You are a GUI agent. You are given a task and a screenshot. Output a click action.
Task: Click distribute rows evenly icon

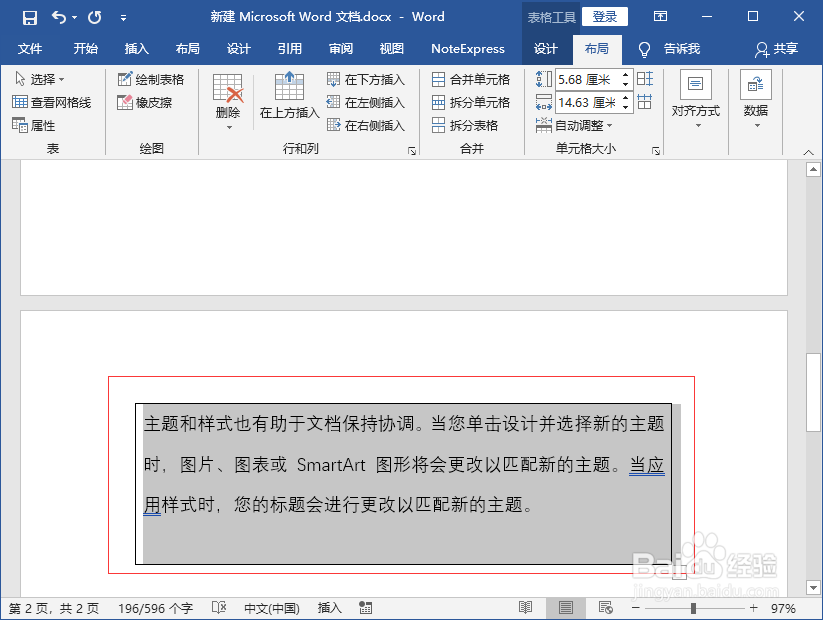pyautogui.click(x=645, y=79)
